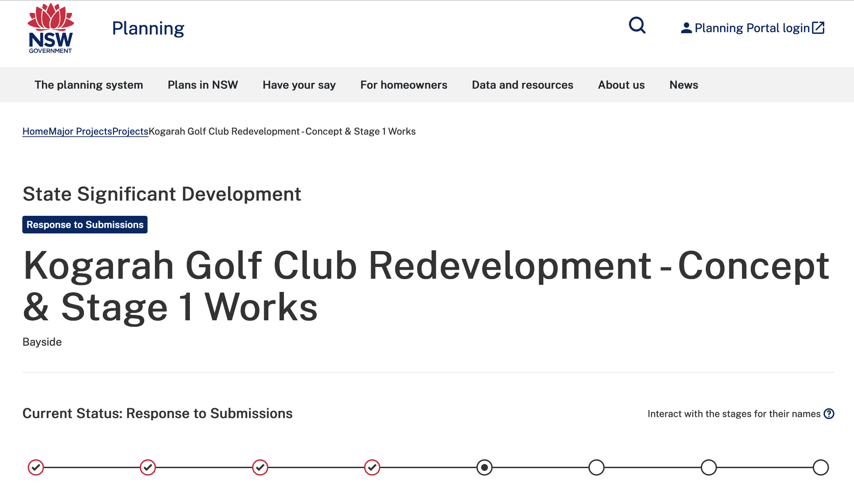Open the search magnifier icon

pyautogui.click(x=637, y=25)
